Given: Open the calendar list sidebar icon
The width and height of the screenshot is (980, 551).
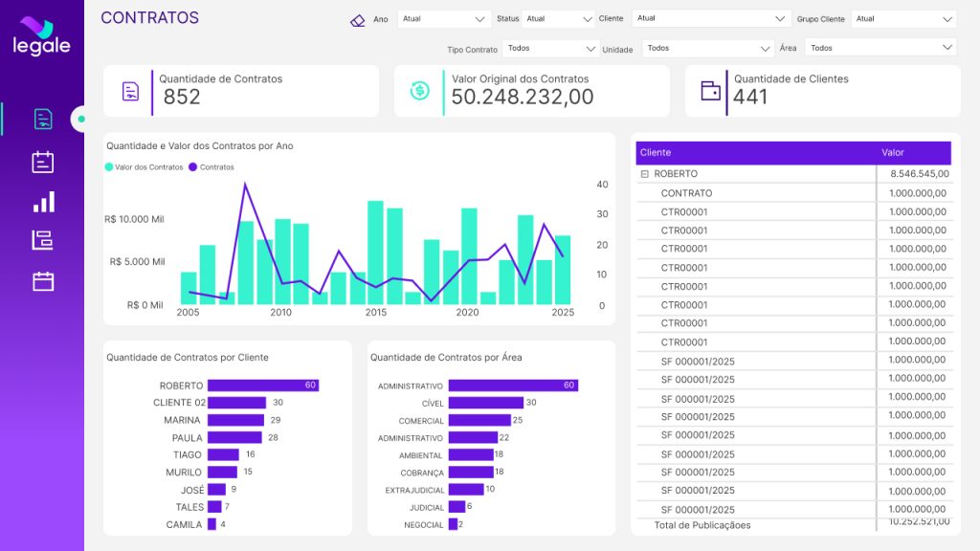Looking at the screenshot, I should (x=43, y=162).
